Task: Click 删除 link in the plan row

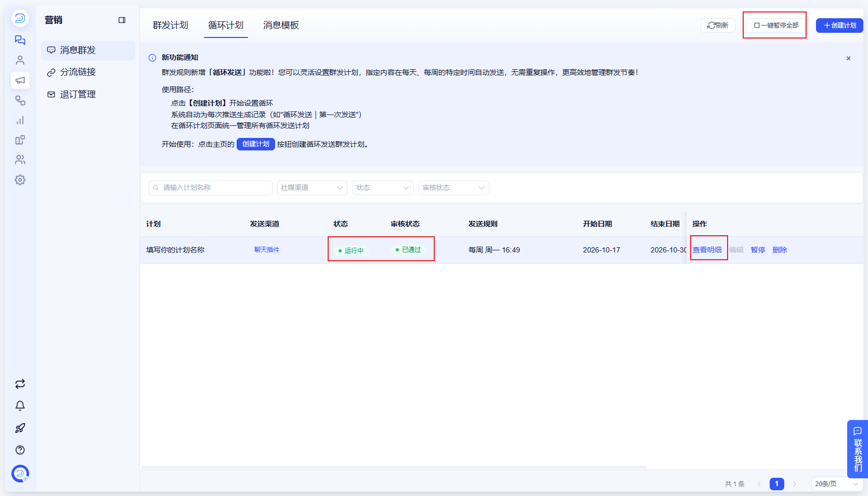Action: pos(780,250)
